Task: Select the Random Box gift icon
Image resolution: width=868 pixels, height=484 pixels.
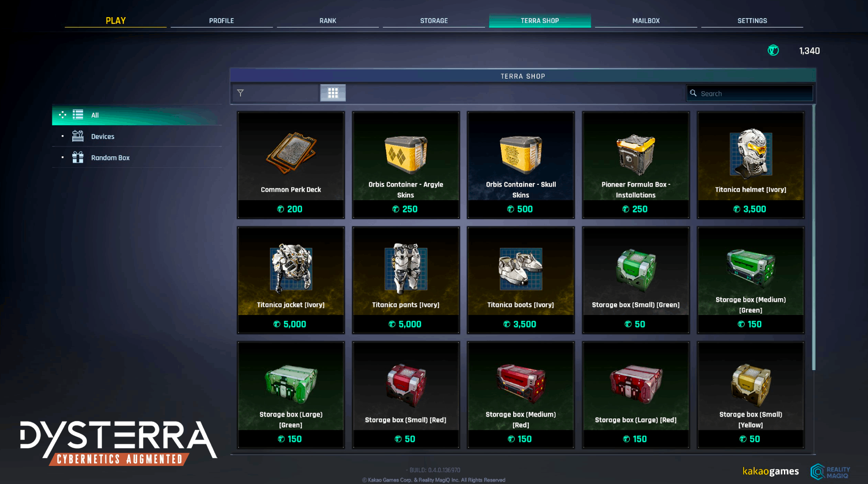Action: 78,157
